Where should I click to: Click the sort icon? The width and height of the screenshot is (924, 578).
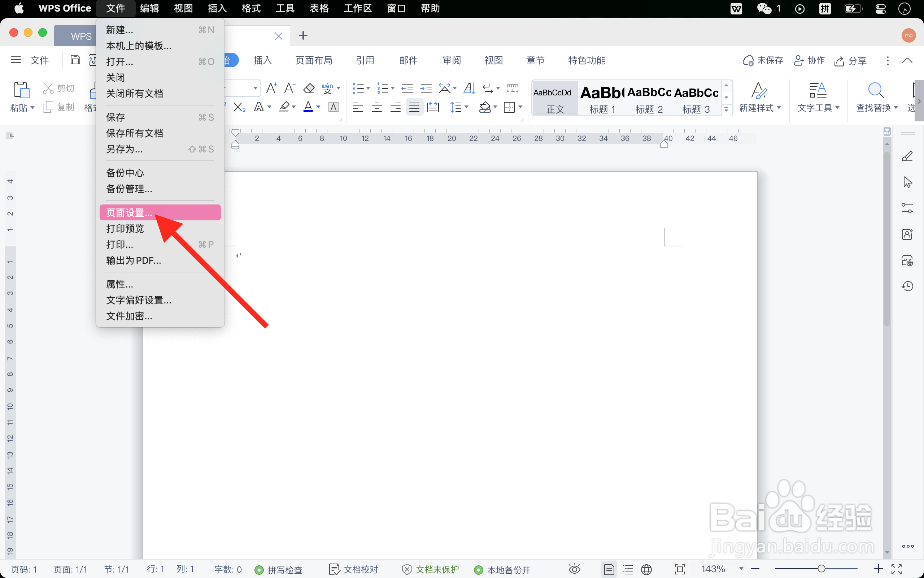[469, 88]
